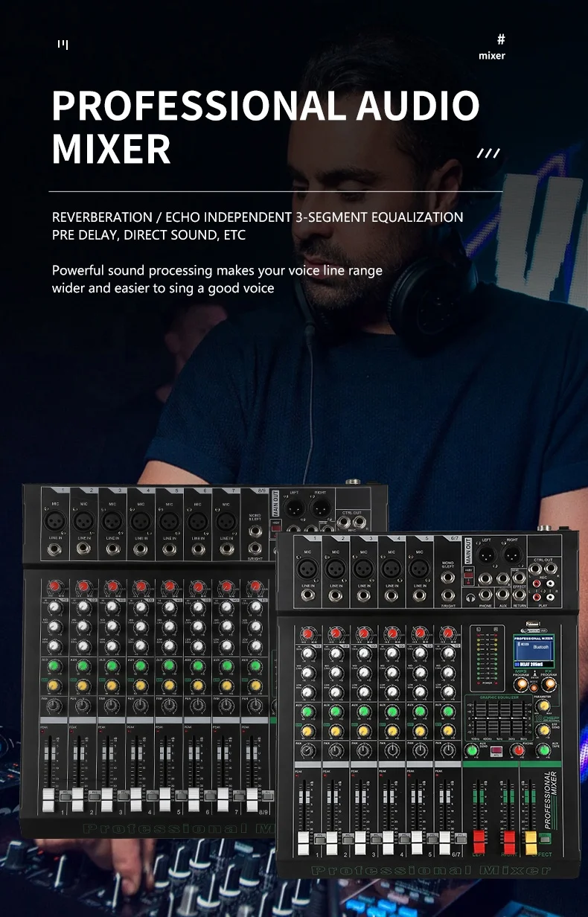The width and height of the screenshot is (588, 917).
Task: Click the FX PROGRAM knob under the display
Action: [x=549, y=684]
